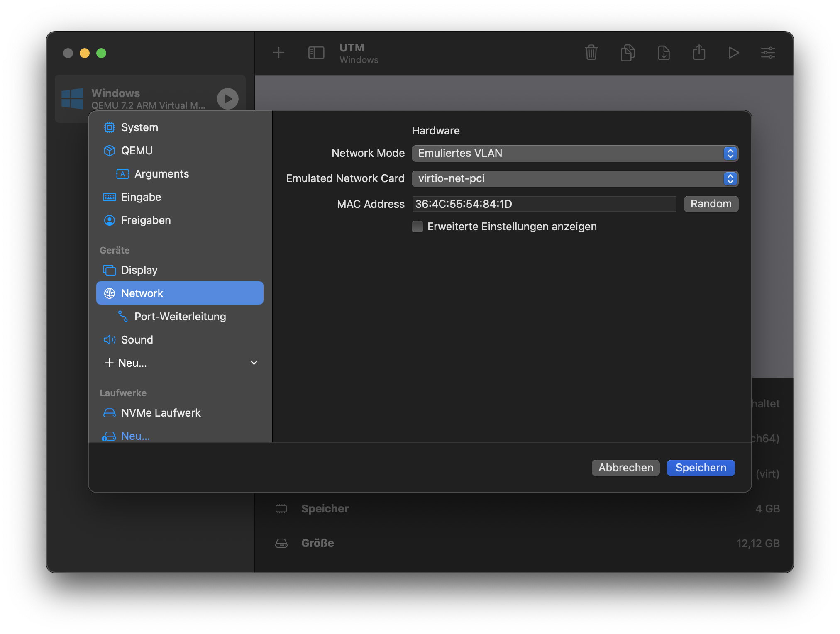Screen dimensions: 840x634
Task: Click the Display monitor icon
Action: pyautogui.click(x=109, y=270)
